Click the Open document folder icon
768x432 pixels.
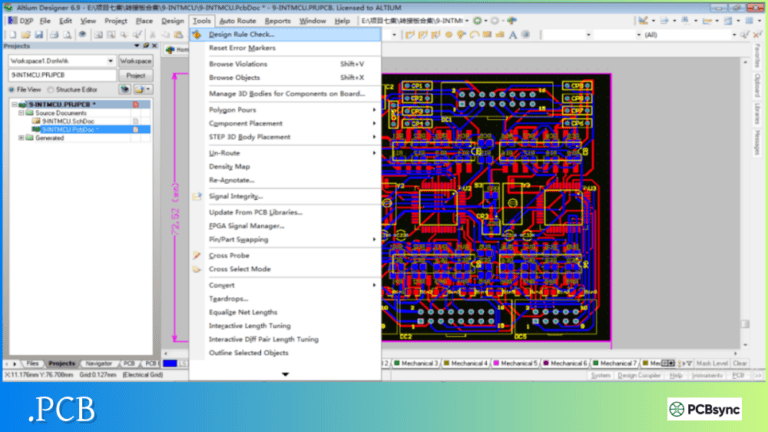click(25, 35)
